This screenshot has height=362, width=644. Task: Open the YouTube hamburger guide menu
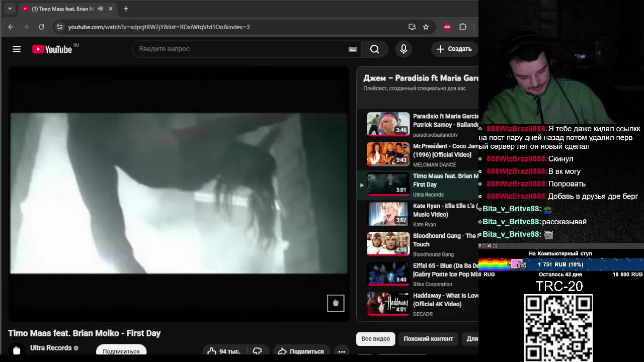click(17, 49)
